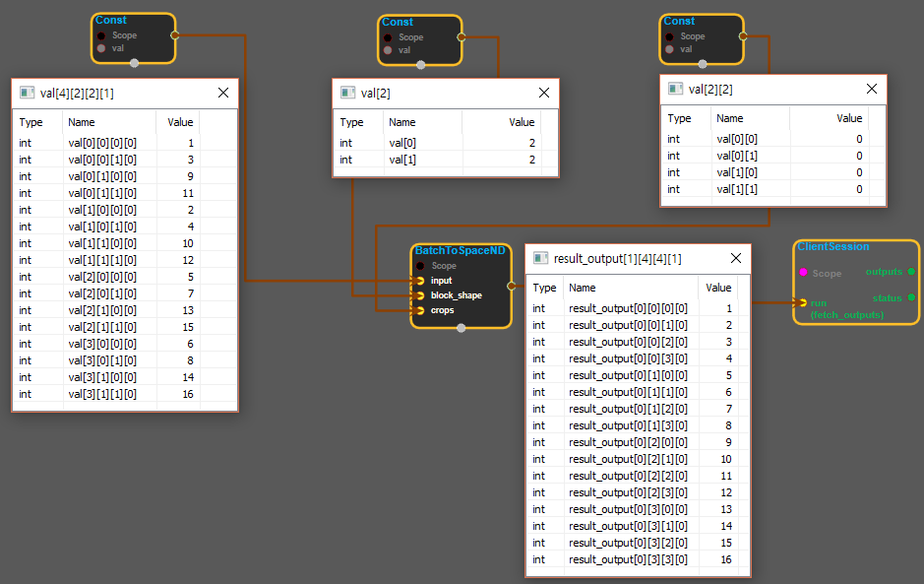Click the window icon of result_output panel
Screen dimensions: 924x584
coord(540,258)
